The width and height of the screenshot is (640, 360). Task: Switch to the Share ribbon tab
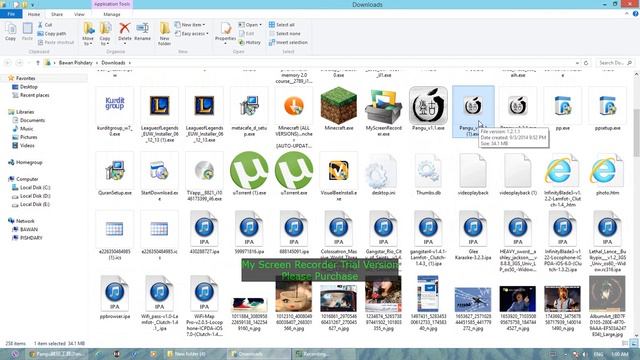tap(57, 14)
